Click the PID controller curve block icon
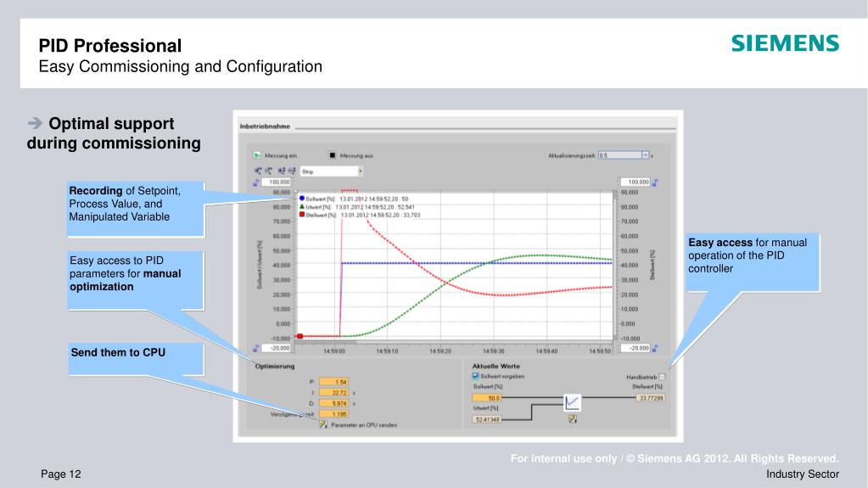Screen dimensions: 868x488 coord(572,402)
